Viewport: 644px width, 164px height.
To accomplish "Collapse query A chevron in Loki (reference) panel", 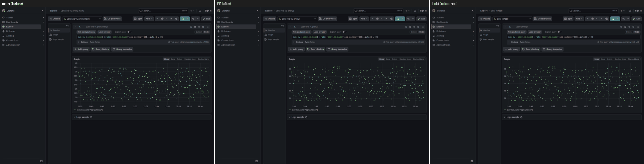I will tap(506, 27).
